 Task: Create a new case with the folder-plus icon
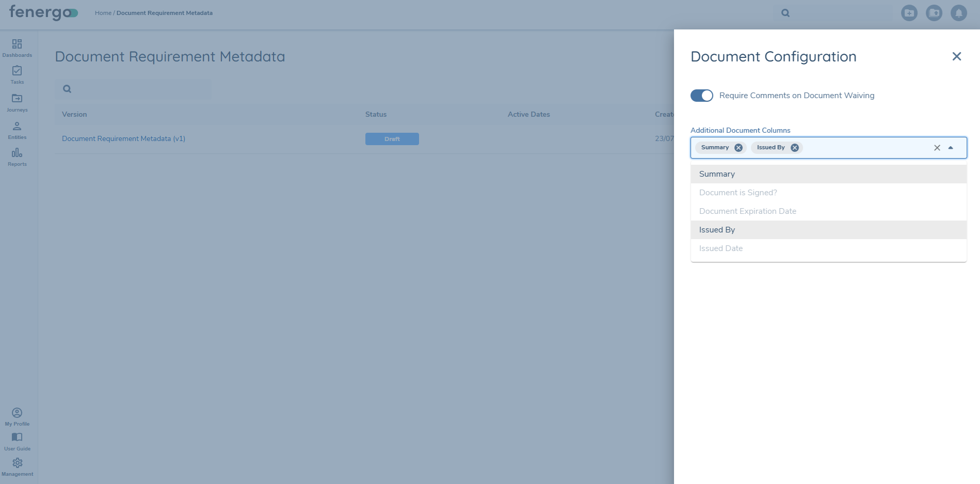tap(909, 13)
